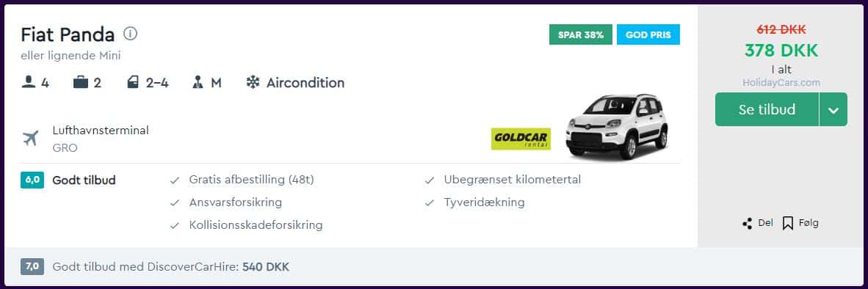
Task: Click the car doors icon
Action: point(133,82)
